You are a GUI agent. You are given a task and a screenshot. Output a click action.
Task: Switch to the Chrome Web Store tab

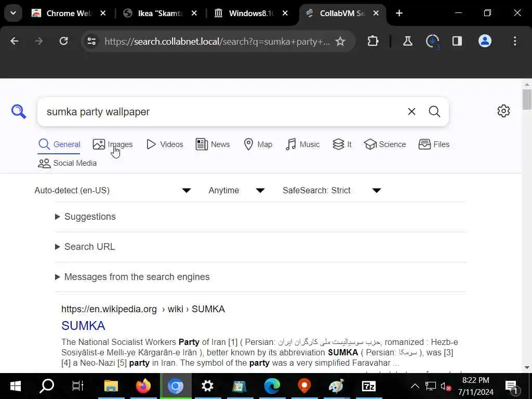(x=62, y=13)
